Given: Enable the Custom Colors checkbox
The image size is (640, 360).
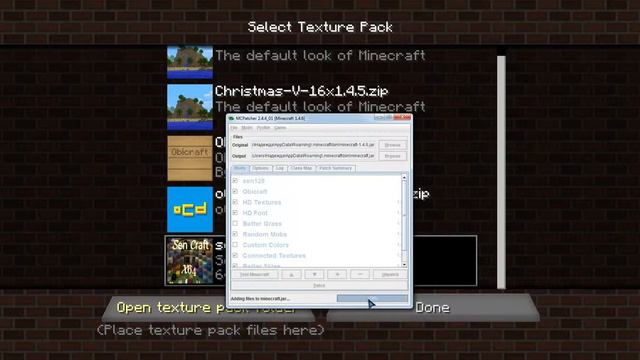Looking at the screenshot, I should point(235,244).
